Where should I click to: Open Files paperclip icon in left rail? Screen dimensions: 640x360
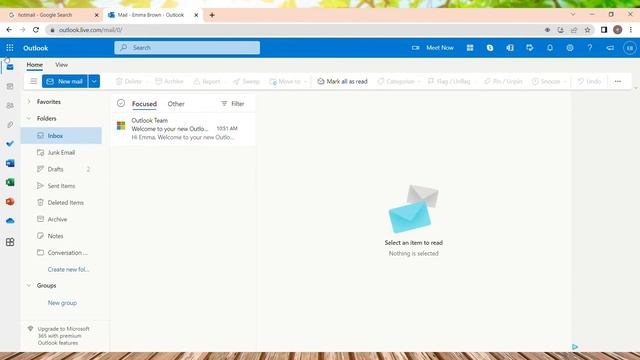(x=10, y=124)
